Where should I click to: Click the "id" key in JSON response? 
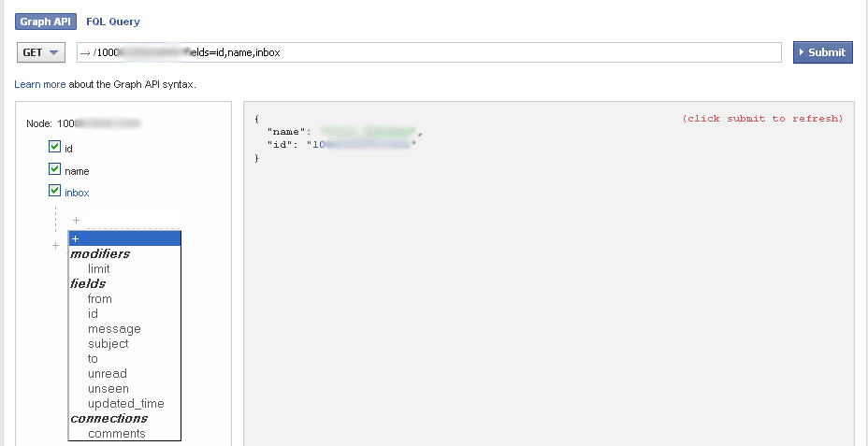tap(282, 145)
